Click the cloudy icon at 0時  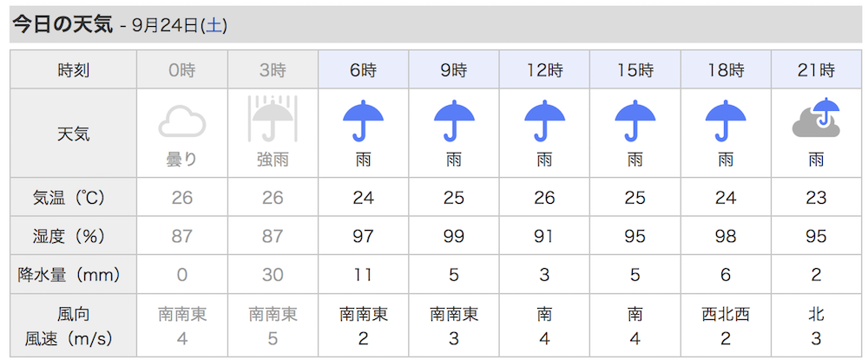[x=182, y=123]
